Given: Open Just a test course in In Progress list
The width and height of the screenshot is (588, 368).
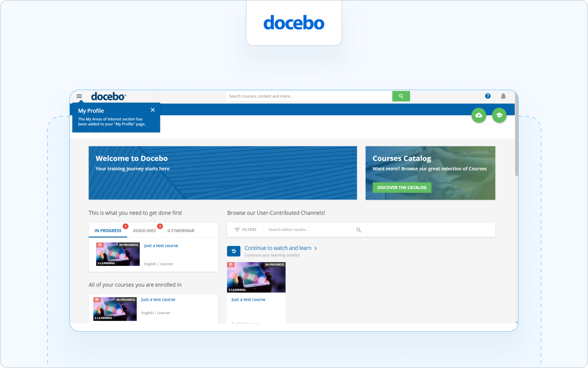Looking at the screenshot, I should coord(161,246).
